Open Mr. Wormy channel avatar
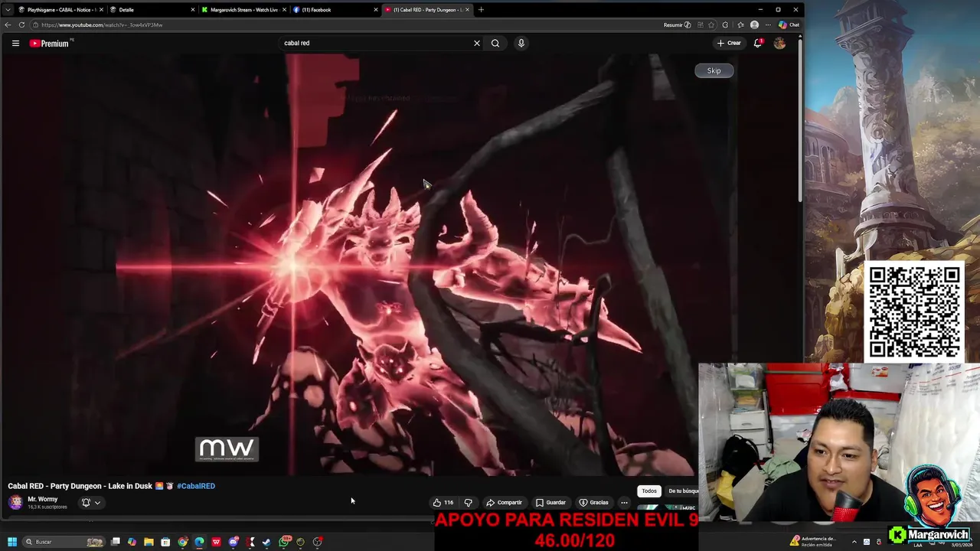 15,502
